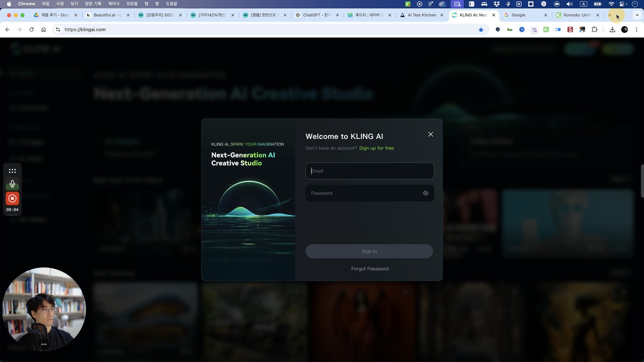The width and height of the screenshot is (644, 362).
Task: Click the address bar URL klingai.com
Action: pos(85,29)
